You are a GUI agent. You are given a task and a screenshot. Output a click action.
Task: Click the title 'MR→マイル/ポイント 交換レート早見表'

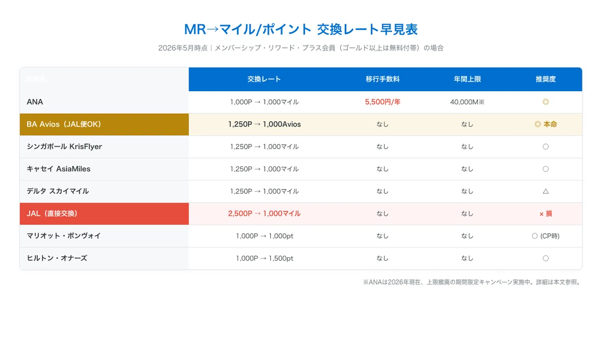[x=301, y=29]
